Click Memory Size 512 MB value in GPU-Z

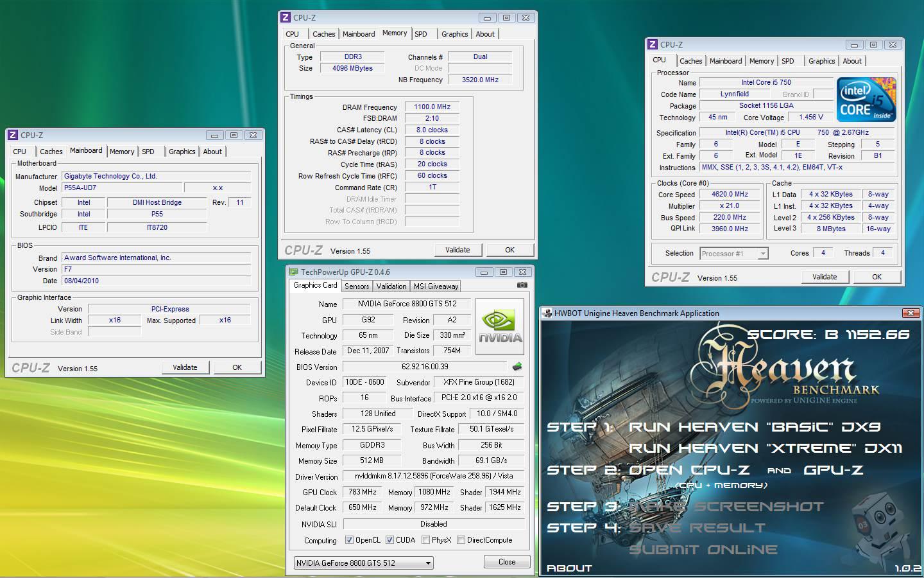(372, 460)
